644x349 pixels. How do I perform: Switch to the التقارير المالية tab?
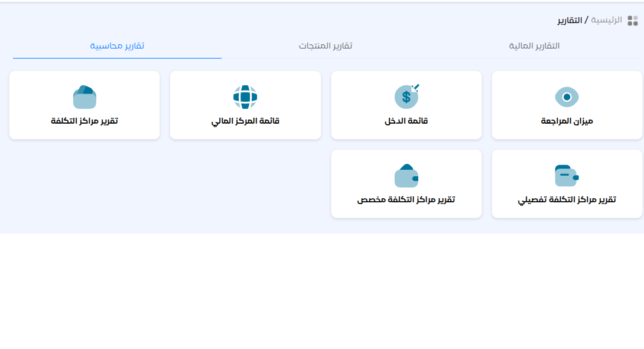pos(534,46)
